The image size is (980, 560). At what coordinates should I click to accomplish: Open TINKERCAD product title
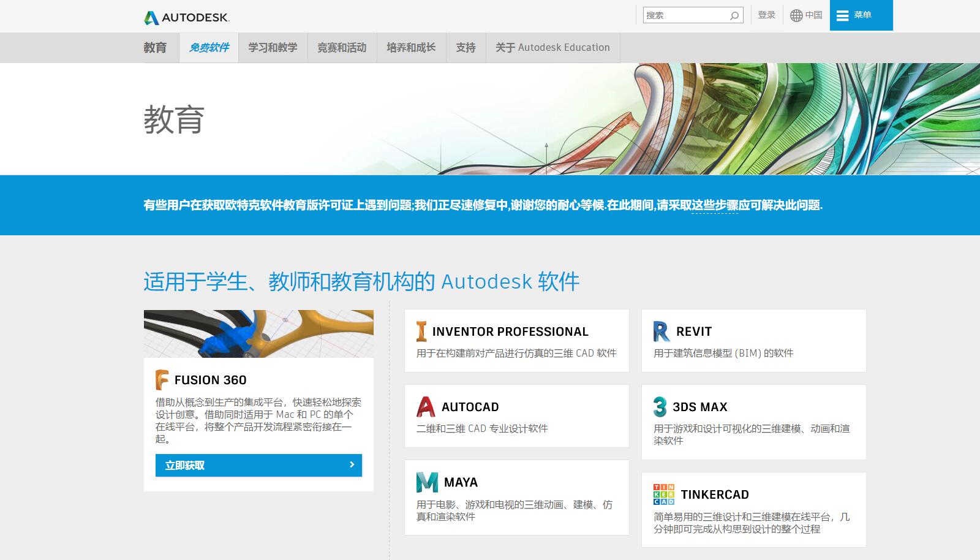click(715, 494)
